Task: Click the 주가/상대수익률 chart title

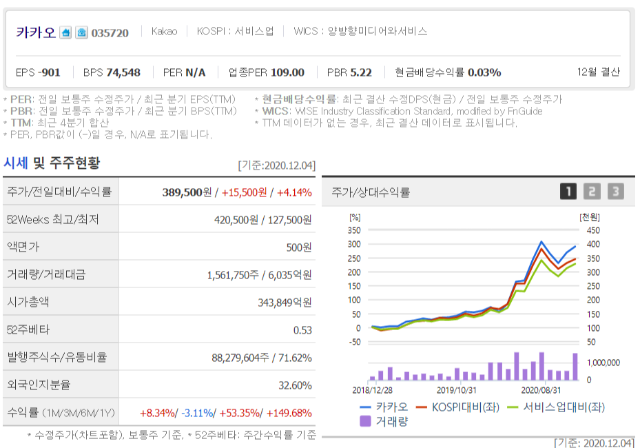Action: tap(370, 192)
